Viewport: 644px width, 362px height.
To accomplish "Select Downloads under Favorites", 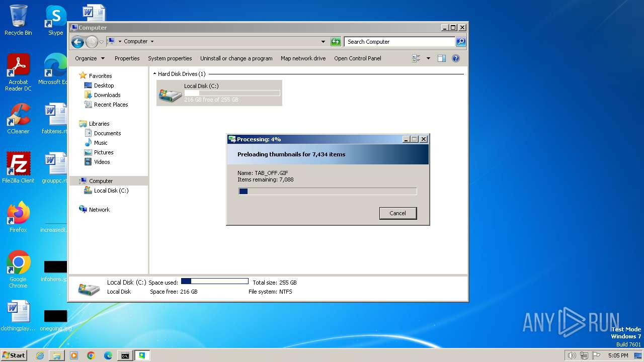I will coord(107,95).
